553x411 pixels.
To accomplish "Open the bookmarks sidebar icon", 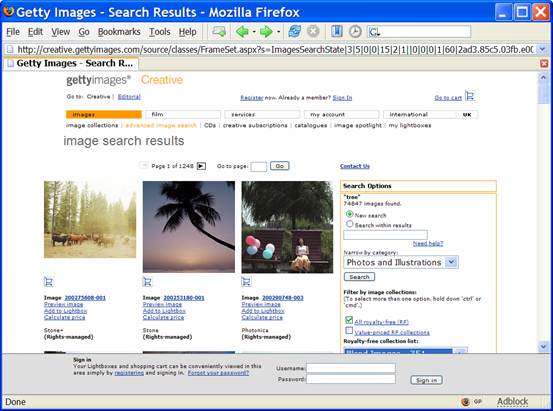I will tap(337, 32).
